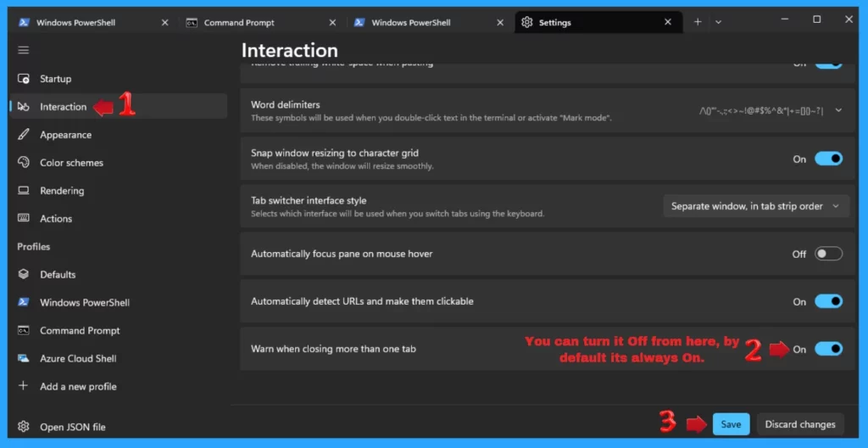
Task: Minimize the Terminal window
Action: point(784,20)
